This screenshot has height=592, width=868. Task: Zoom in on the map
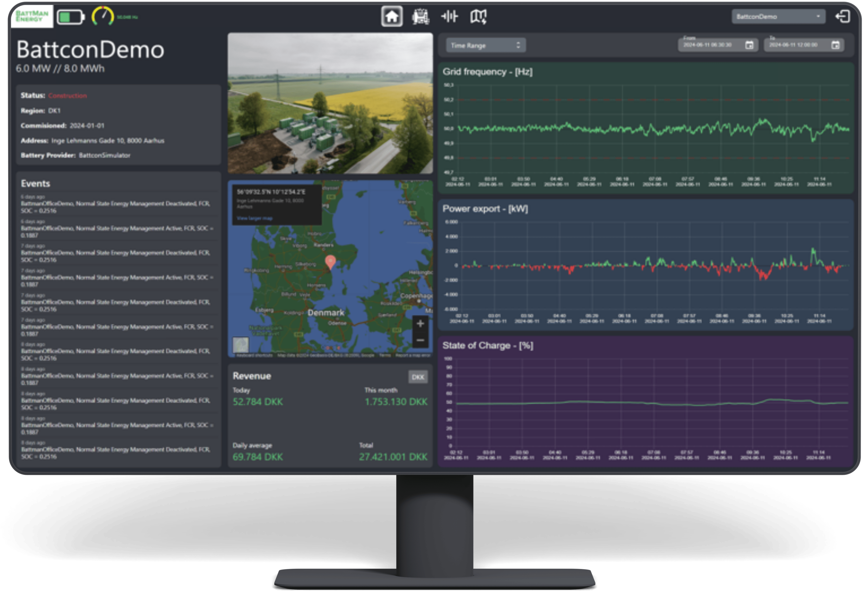tap(420, 324)
